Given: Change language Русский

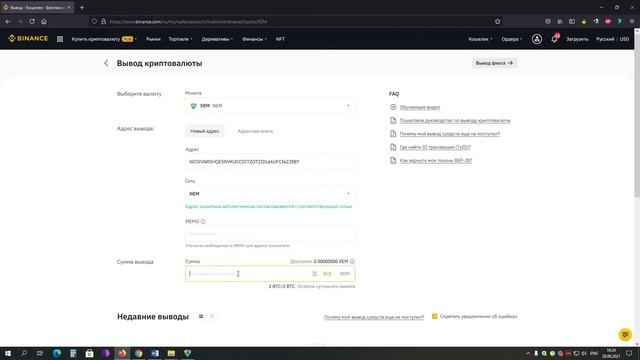Looking at the screenshot, I should tap(605, 39).
